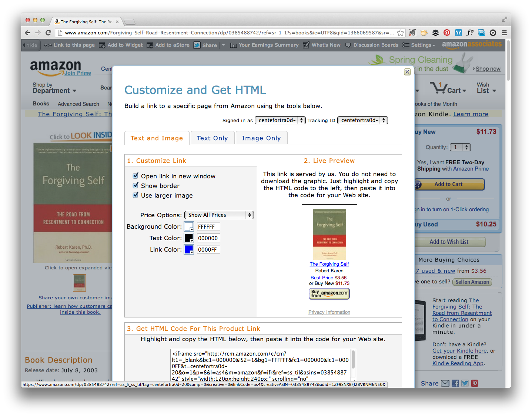Click the Link Color hex field 0000FF
The height and width of the screenshot is (417, 532).
click(208, 249)
